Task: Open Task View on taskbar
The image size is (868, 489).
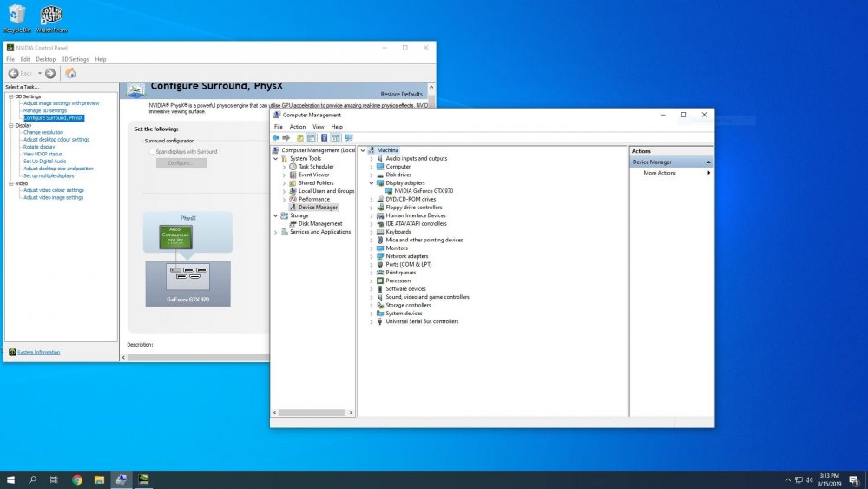Action: point(54,479)
